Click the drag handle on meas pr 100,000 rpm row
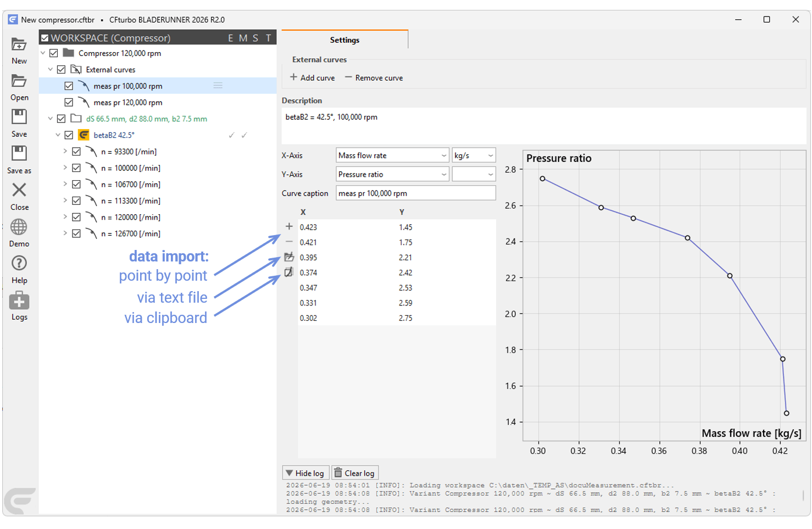 pyautogui.click(x=218, y=86)
